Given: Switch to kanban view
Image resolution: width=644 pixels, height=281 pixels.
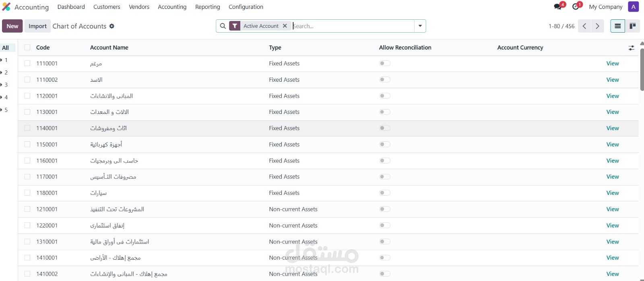Looking at the screenshot, I should point(632,26).
